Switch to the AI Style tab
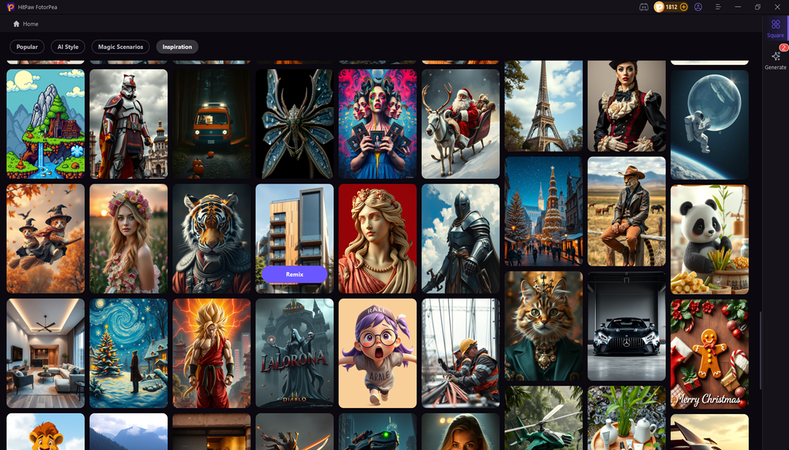This screenshot has width=789, height=450. (68, 47)
